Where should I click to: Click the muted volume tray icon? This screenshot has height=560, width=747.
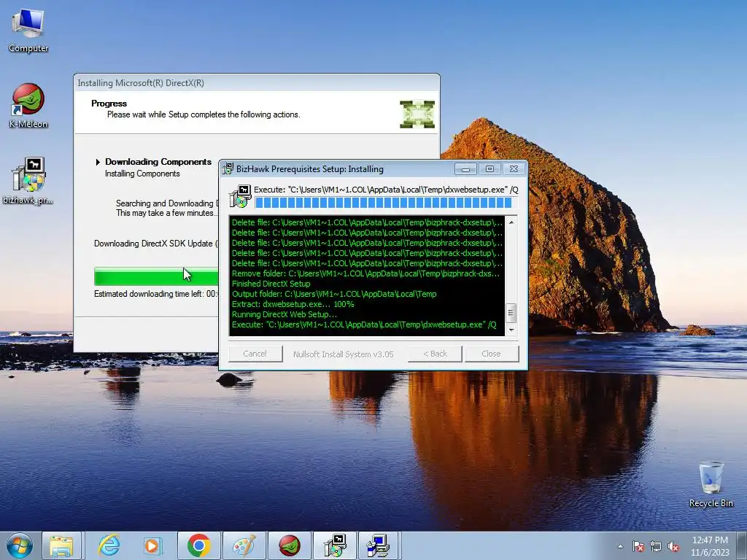click(673, 547)
